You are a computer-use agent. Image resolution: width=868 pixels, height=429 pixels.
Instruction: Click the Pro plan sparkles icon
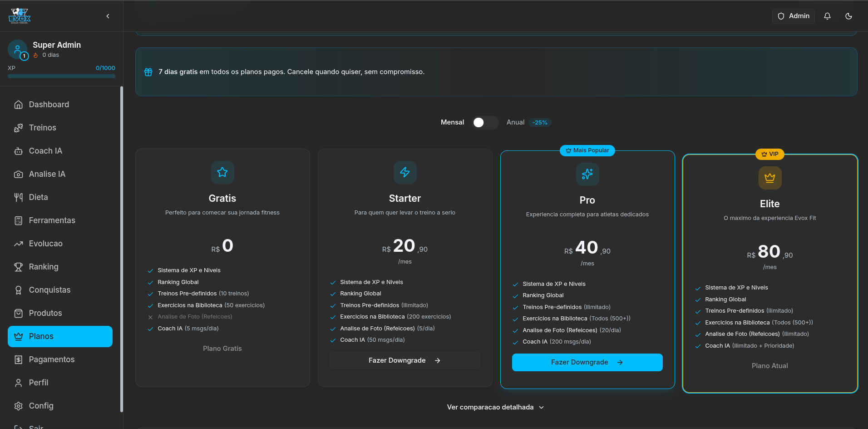coord(587,174)
